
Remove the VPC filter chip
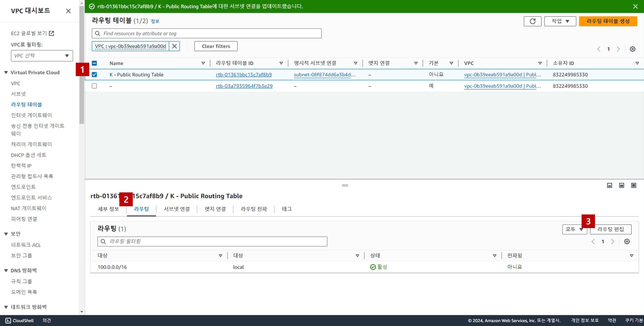[174, 46]
